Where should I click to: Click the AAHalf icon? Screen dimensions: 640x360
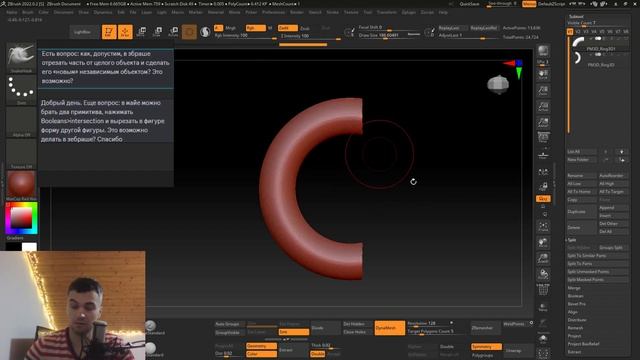point(543,122)
